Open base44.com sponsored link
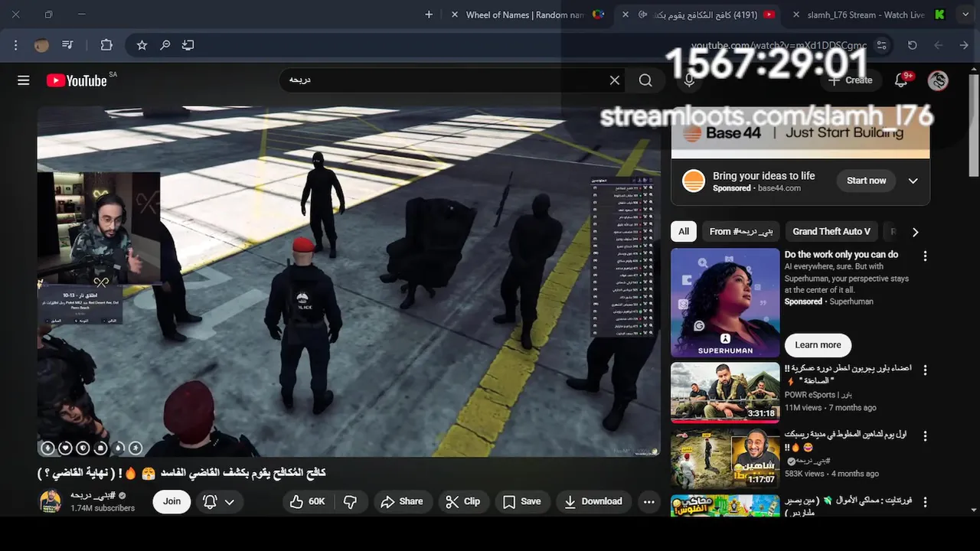 coord(779,188)
